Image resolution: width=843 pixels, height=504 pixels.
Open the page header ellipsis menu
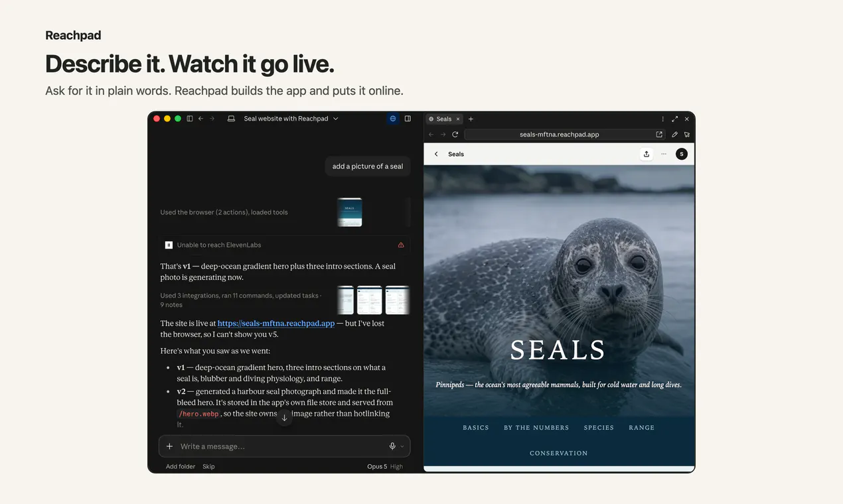pos(664,154)
